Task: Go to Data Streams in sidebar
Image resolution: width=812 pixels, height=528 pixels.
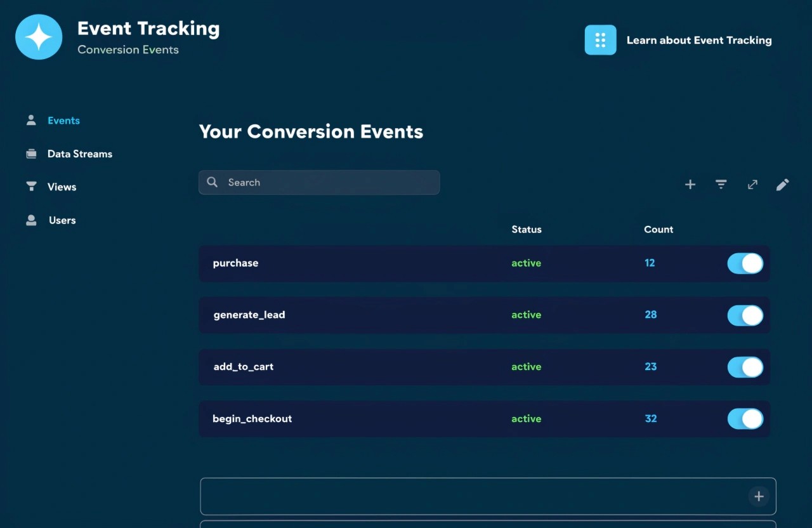Action: 80,154
